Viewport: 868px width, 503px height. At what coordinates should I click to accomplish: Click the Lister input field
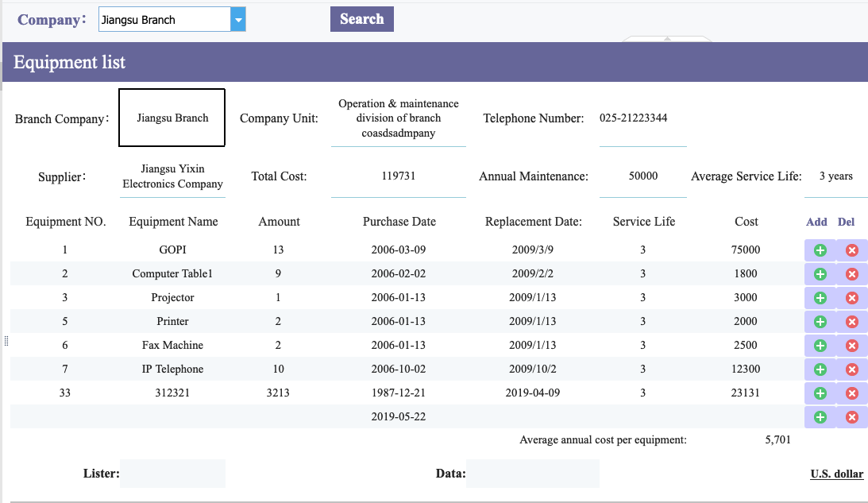tap(172, 474)
